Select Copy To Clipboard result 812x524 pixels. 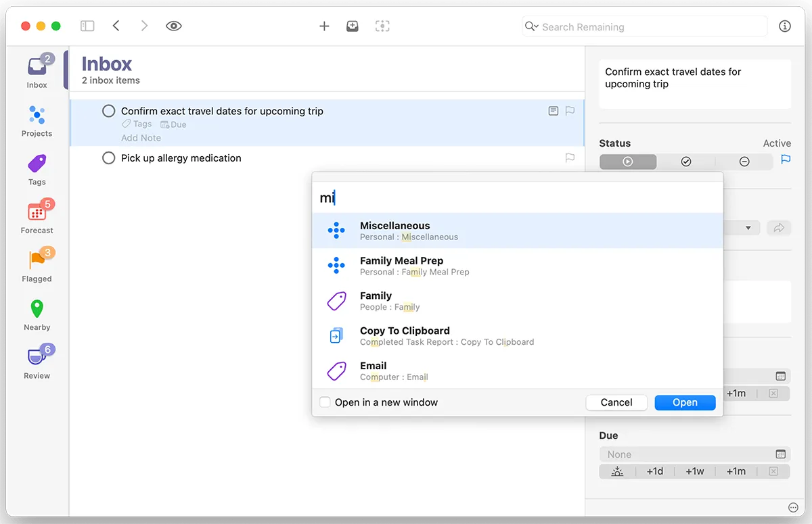click(x=518, y=336)
